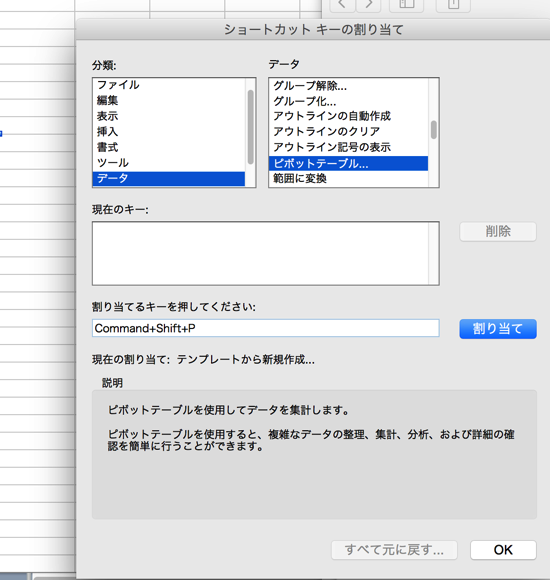Choose 範囲に変換 command

pos(348,179)
